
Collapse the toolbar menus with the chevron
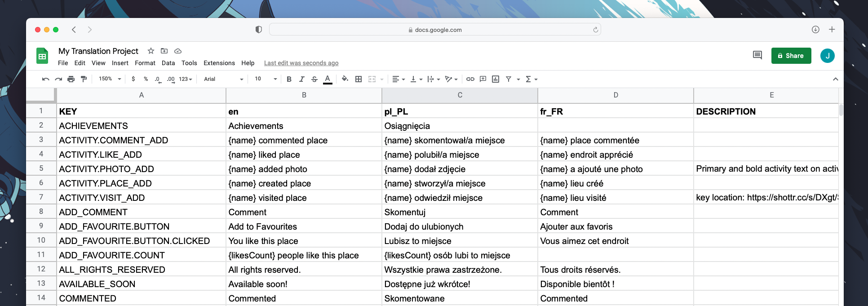coord(836,79)
